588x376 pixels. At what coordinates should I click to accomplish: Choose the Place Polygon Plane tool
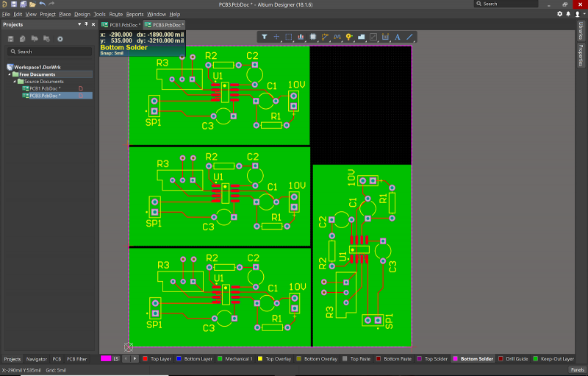click(x=361, y=37)
